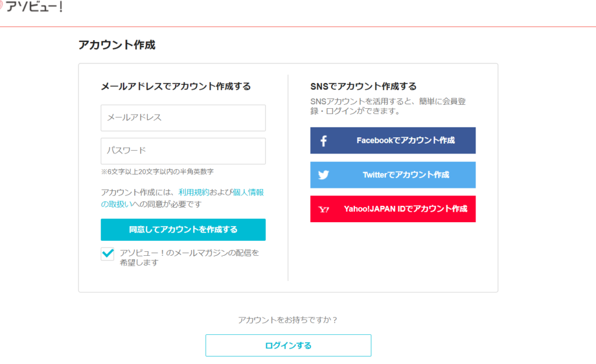596x364 pixels.
Task: Click the Facebook f icon
Action: tap(324, 141)
